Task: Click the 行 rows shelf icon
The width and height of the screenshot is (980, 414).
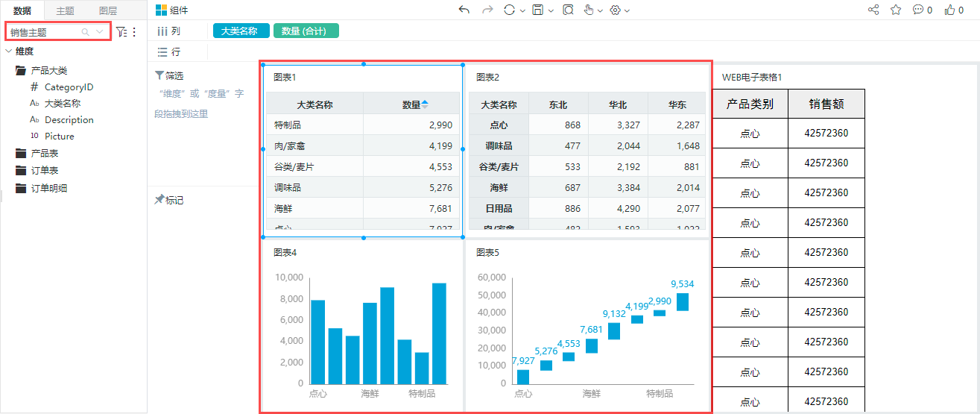Action: [x=162, y=52]
